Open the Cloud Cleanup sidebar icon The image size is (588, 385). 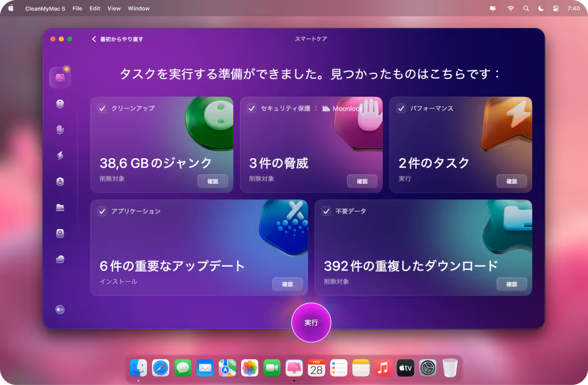click(60, 259)
